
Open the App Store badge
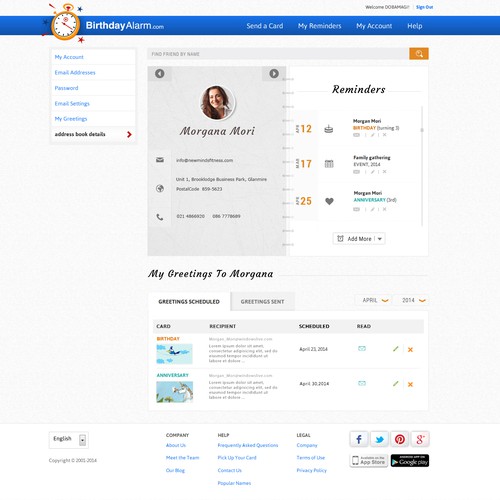pos(369,461)
